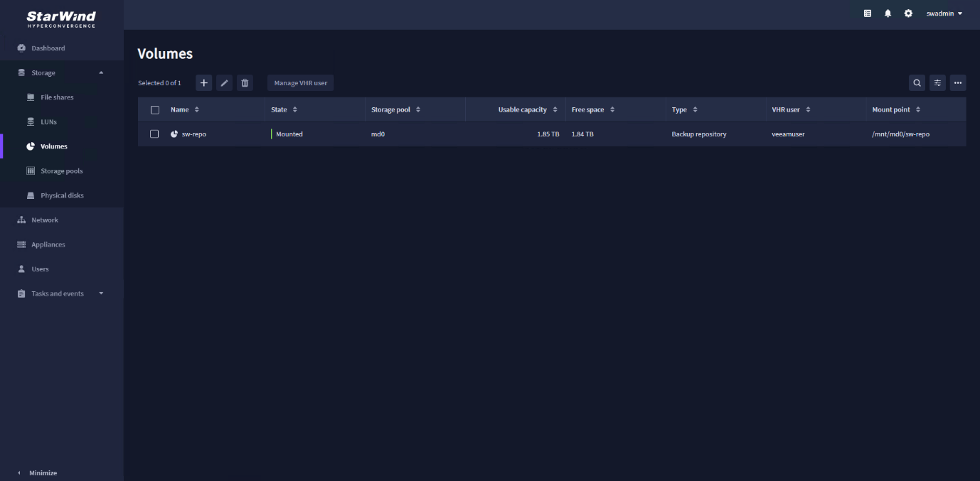
Task: Click Manage VHR user button
Action: (x=301, y=83)
